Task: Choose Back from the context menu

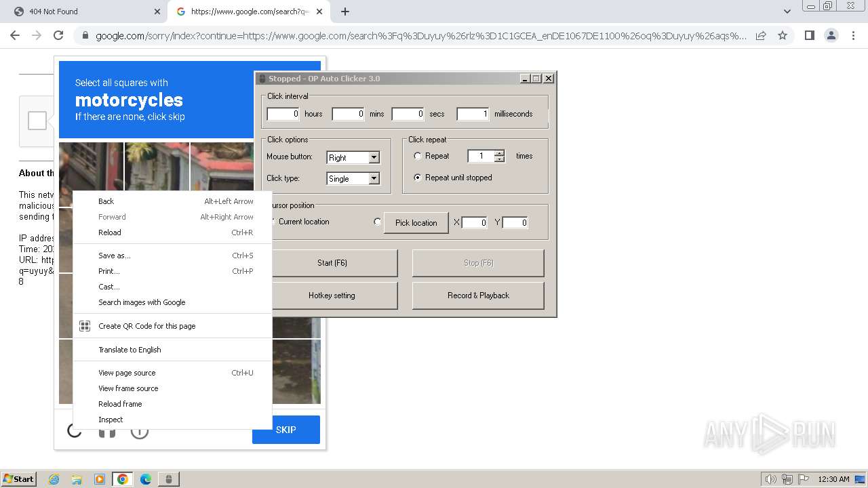Action: (x=173, y=201)
